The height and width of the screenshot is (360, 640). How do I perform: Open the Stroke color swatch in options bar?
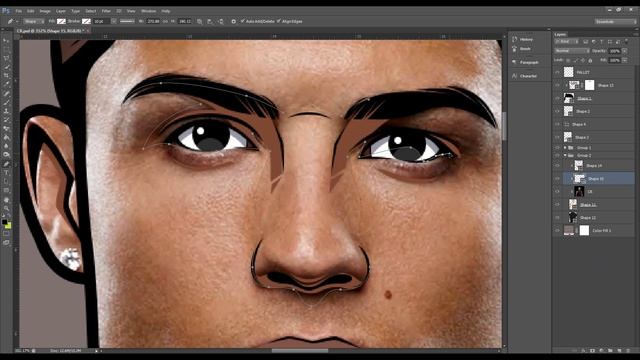tap(86, 21)
